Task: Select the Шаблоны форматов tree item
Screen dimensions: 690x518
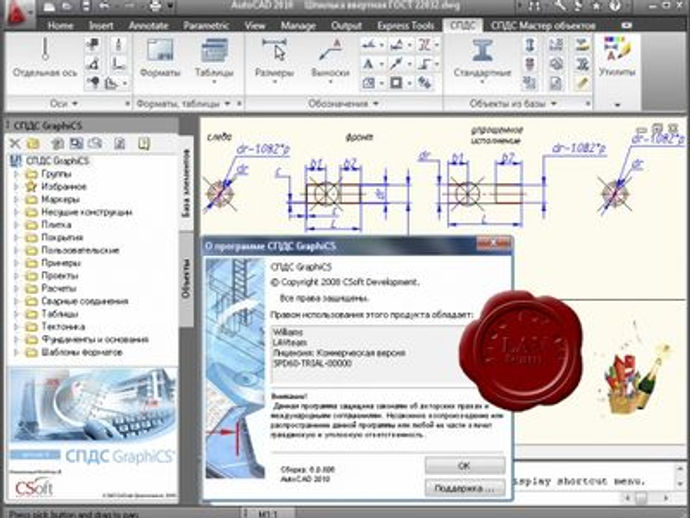Action: pos(81,353)
